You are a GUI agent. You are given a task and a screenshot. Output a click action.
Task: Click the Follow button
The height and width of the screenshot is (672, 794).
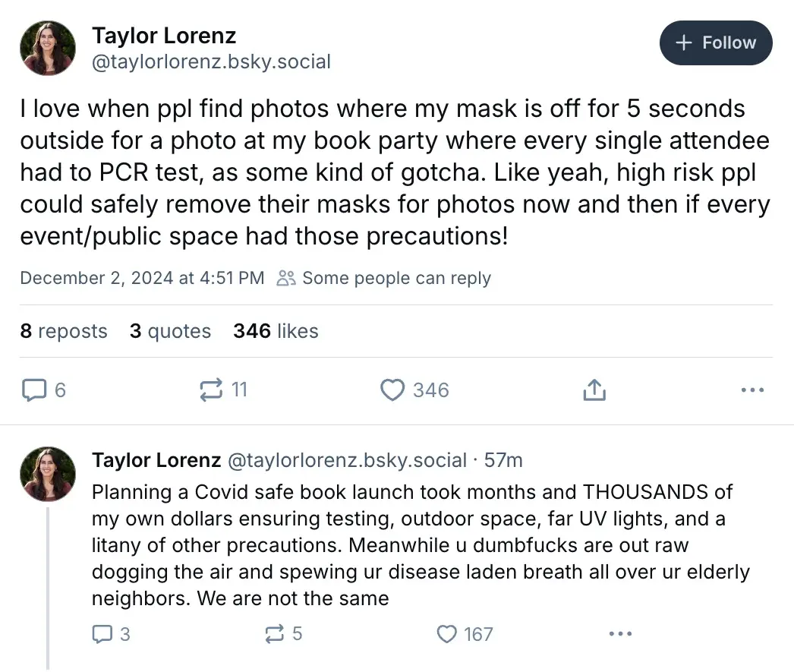click(716, 43)
